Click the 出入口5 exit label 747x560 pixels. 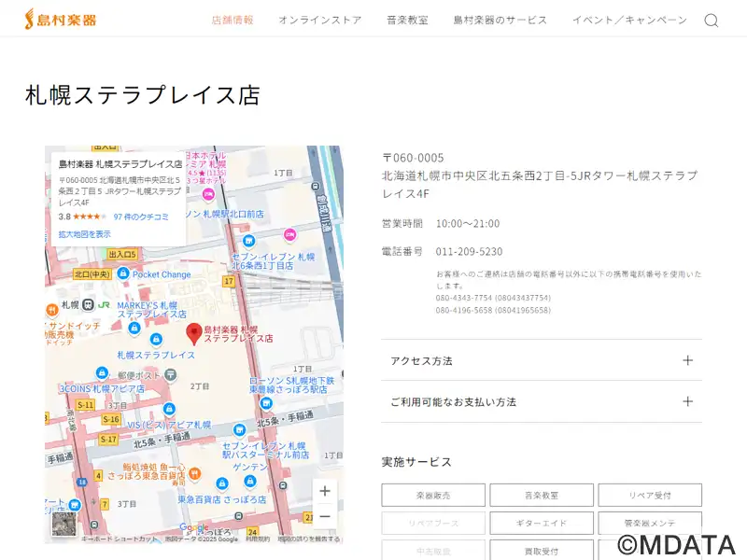pos(122,254)
